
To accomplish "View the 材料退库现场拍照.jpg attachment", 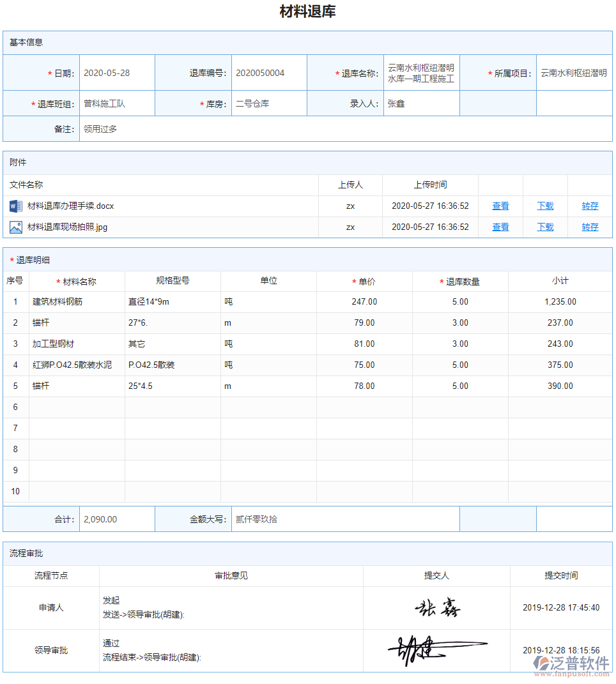I will pyautogui.click(x=500, y=227).
